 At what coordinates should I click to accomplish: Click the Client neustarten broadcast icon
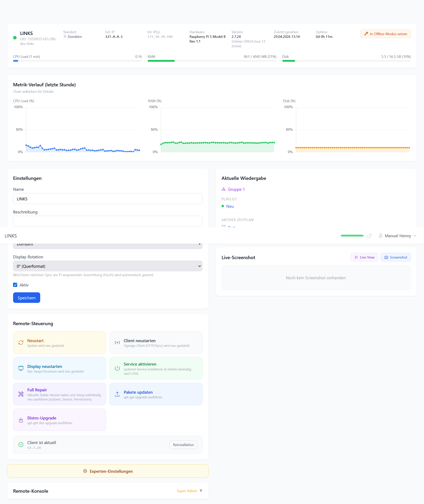(117, 343)
